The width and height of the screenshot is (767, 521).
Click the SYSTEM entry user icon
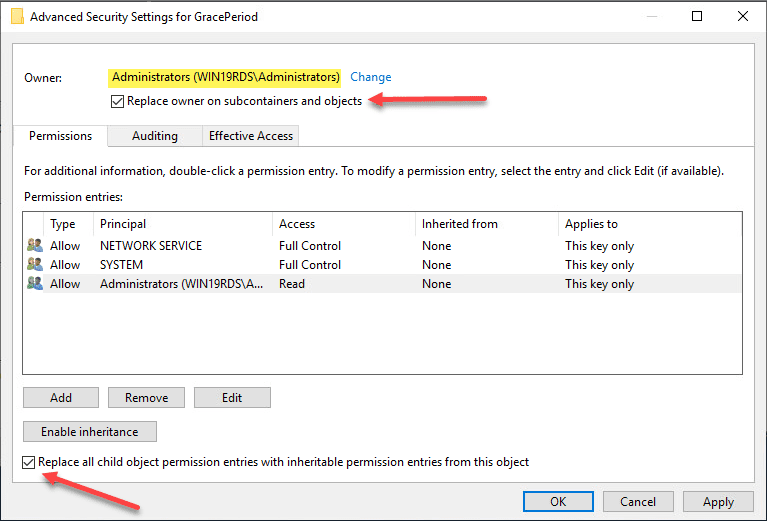coord(35,265)
